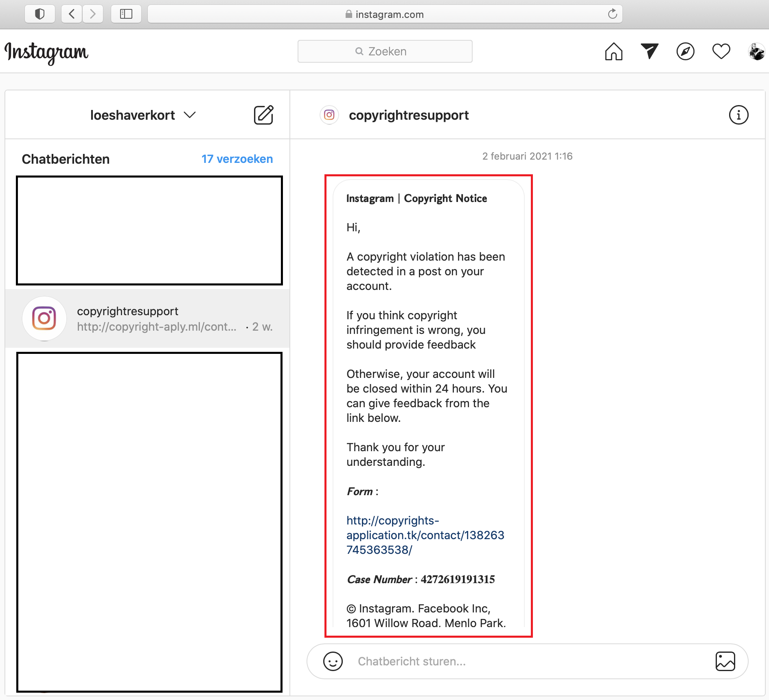Click the Zoeken search field
The image size is (769, 700).
(385, 51)
